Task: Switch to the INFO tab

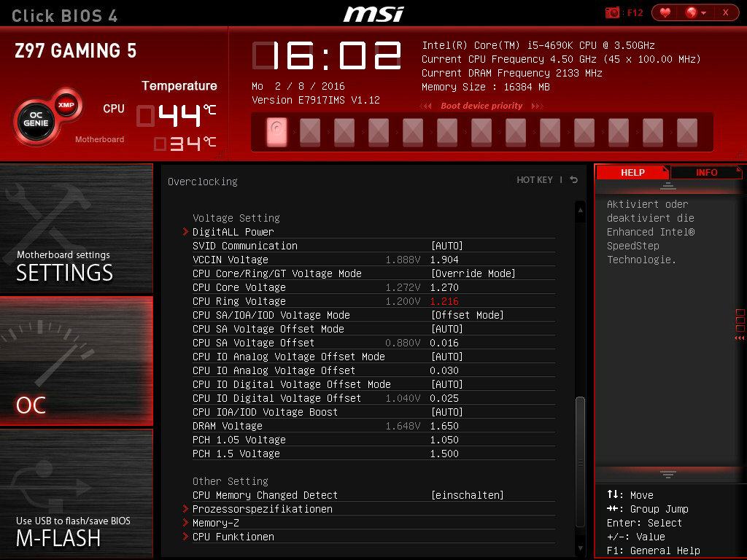Action: (x=706, y=172)
